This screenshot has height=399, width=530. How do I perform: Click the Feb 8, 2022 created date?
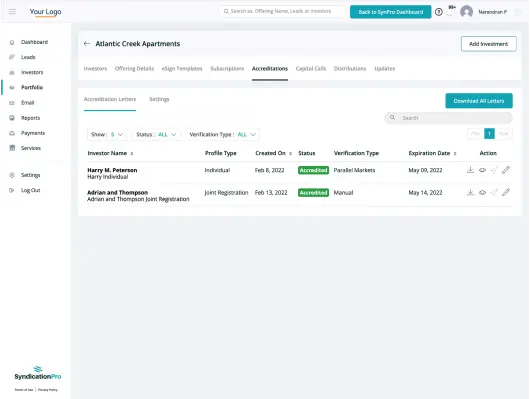tap(269, 170)
